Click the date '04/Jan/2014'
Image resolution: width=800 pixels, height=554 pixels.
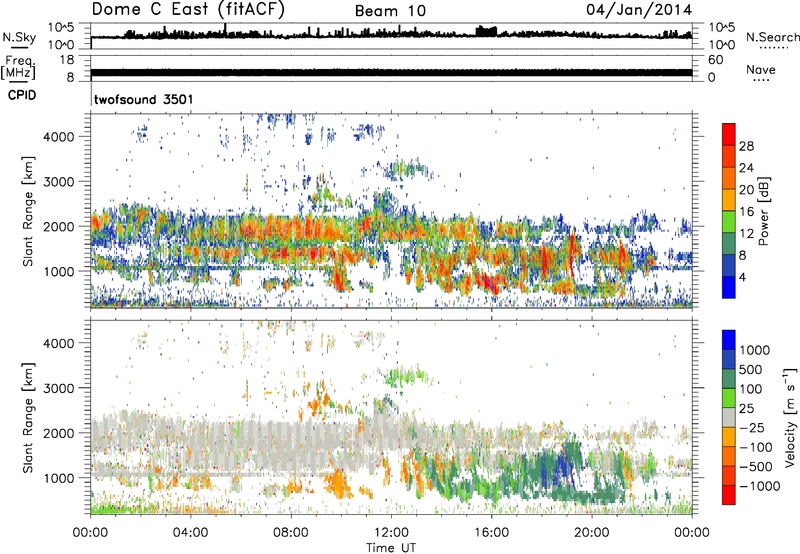point(639,10)
